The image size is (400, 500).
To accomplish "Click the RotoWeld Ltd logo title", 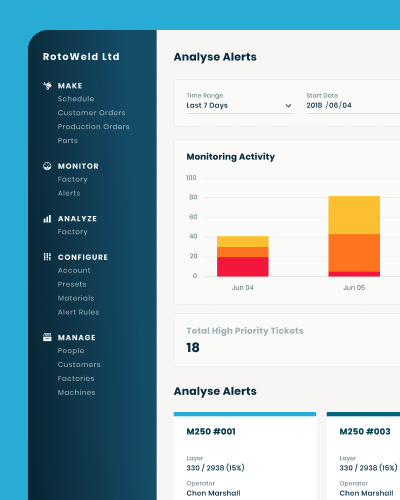I will tap(81, 57).
